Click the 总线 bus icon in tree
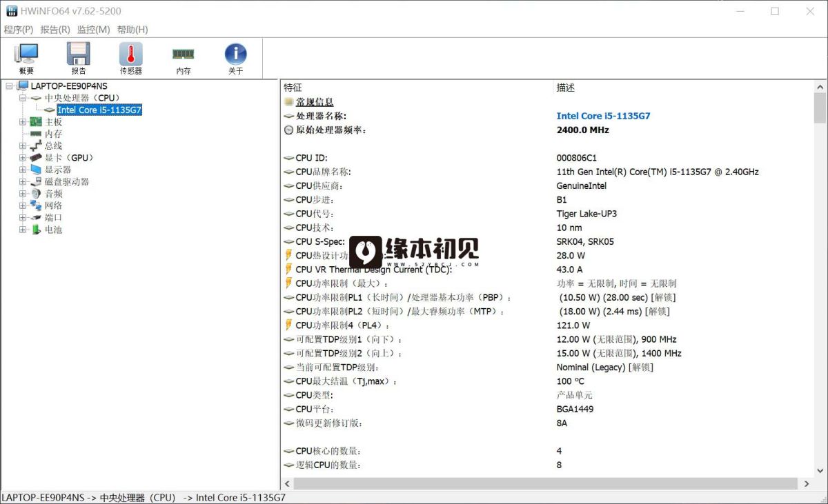 (x=36, y=146)
